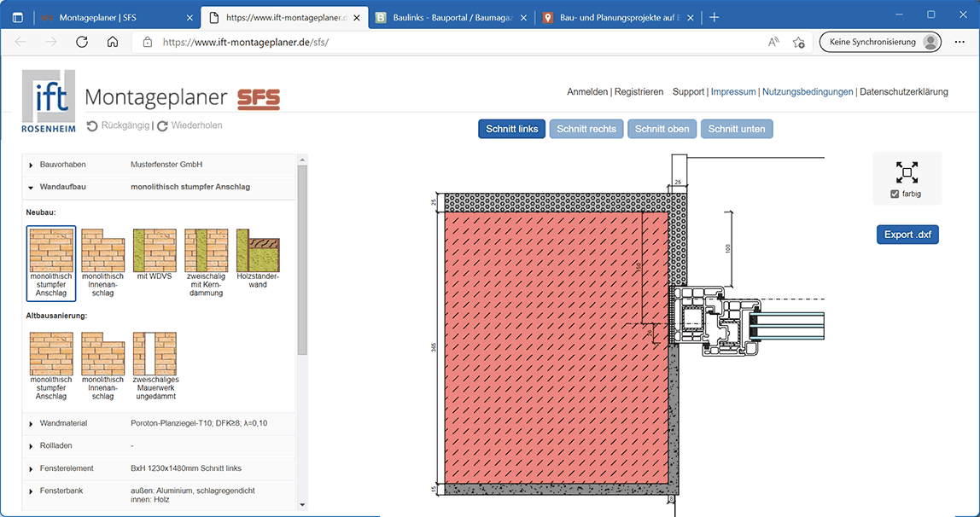Viewport: 980px width, 517px height.
Task: Choose the 'mit WDVS' wall type icon
Action: 155,250
